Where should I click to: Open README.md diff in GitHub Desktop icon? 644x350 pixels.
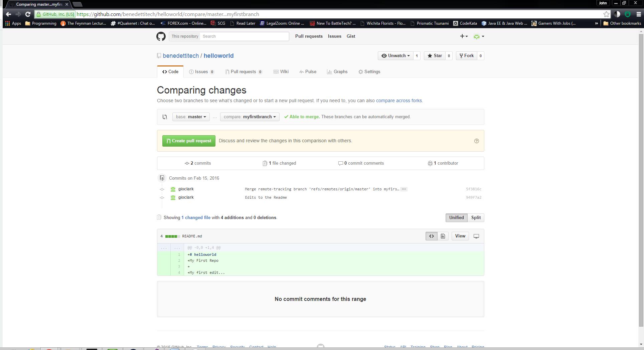click(x=476, y=236)
